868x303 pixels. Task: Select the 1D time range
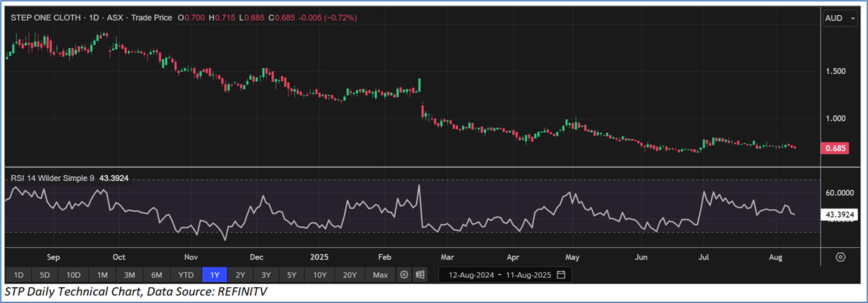[18, 275]
